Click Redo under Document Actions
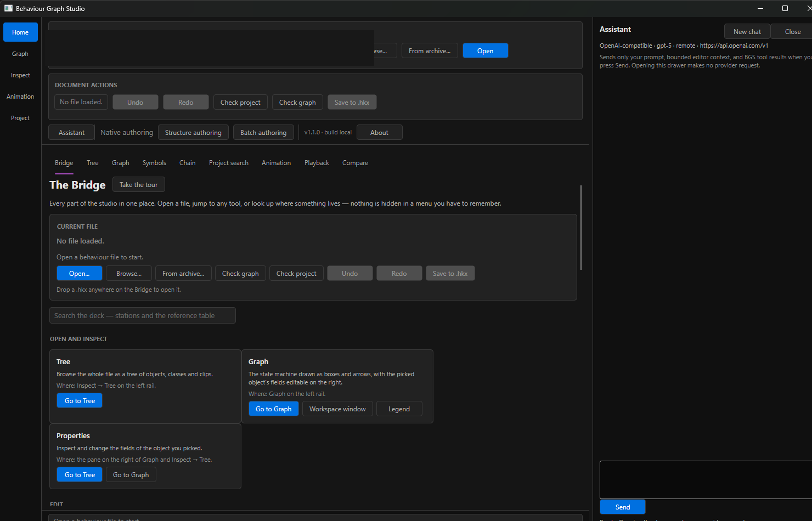The width and height of the screenshot is (812, 521). point(186,102)
